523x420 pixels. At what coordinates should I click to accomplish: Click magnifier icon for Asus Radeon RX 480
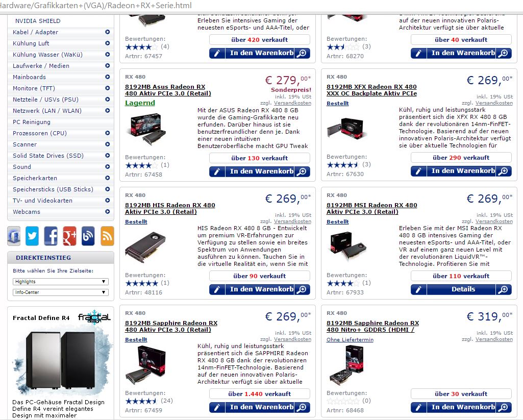(x=302, y=171)
